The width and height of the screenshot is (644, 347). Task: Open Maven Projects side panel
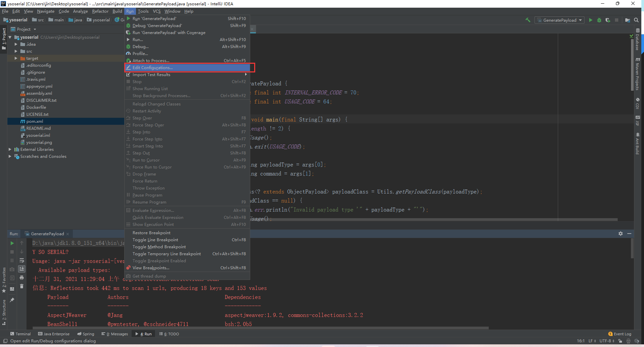638,74
